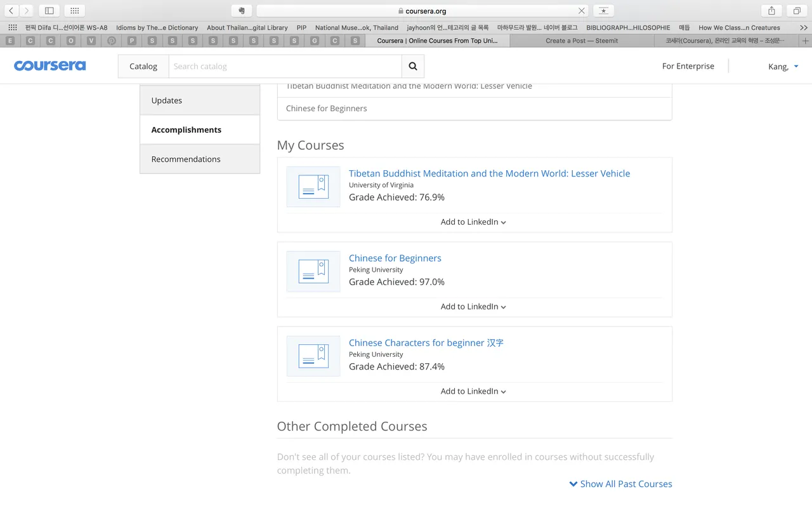Switch to the pinned Pinterest tab

click(x=112, y=41)
